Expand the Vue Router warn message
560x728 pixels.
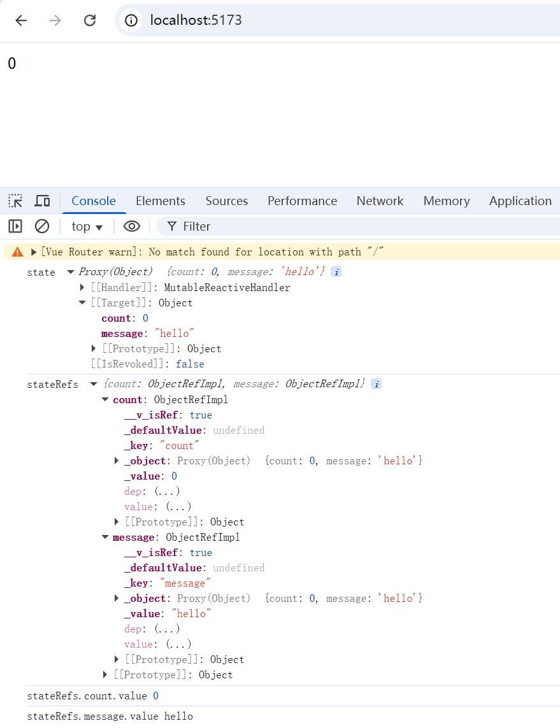34,252
